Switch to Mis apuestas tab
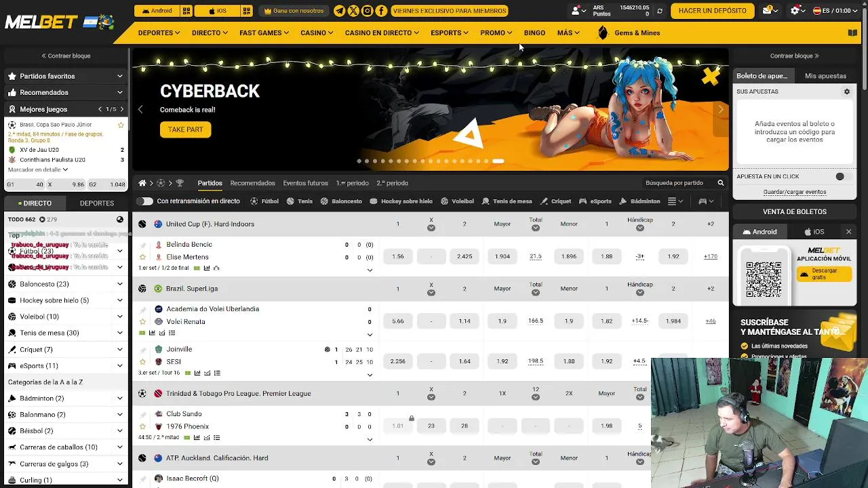Screen dimensions: 868x488 pos(825,76)
